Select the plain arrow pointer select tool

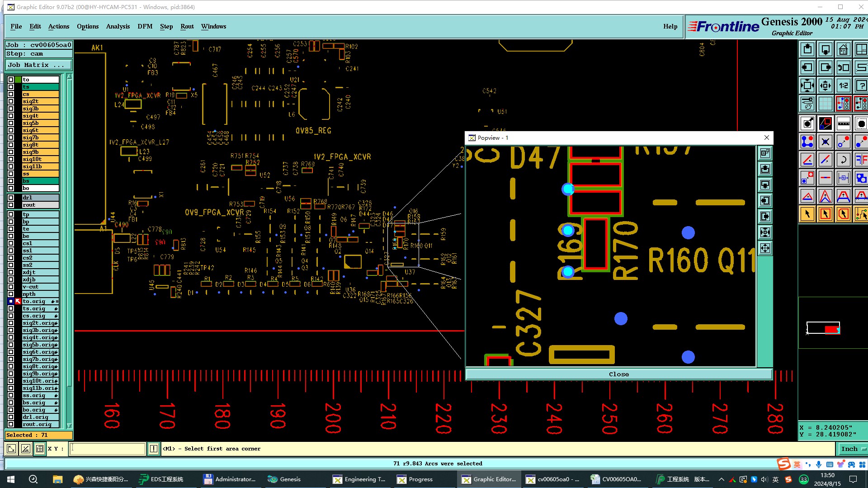(807, 214)
